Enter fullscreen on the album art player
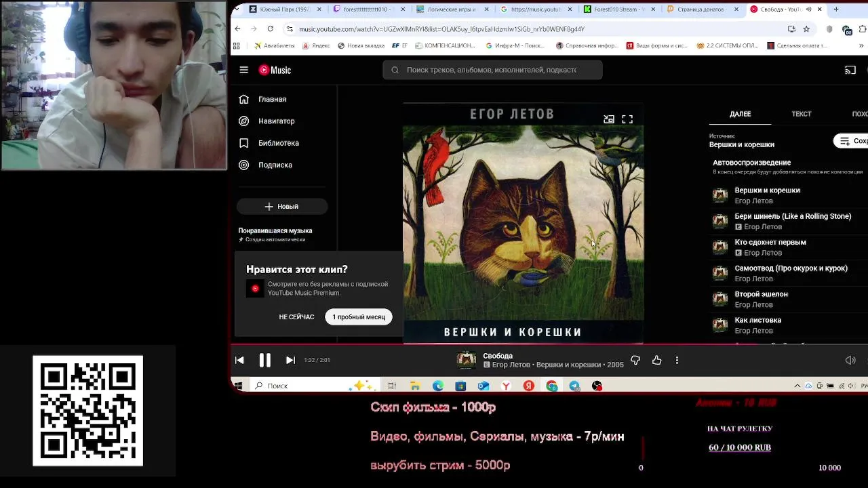This screenshot has width=868, height=488. pos(627,119)
